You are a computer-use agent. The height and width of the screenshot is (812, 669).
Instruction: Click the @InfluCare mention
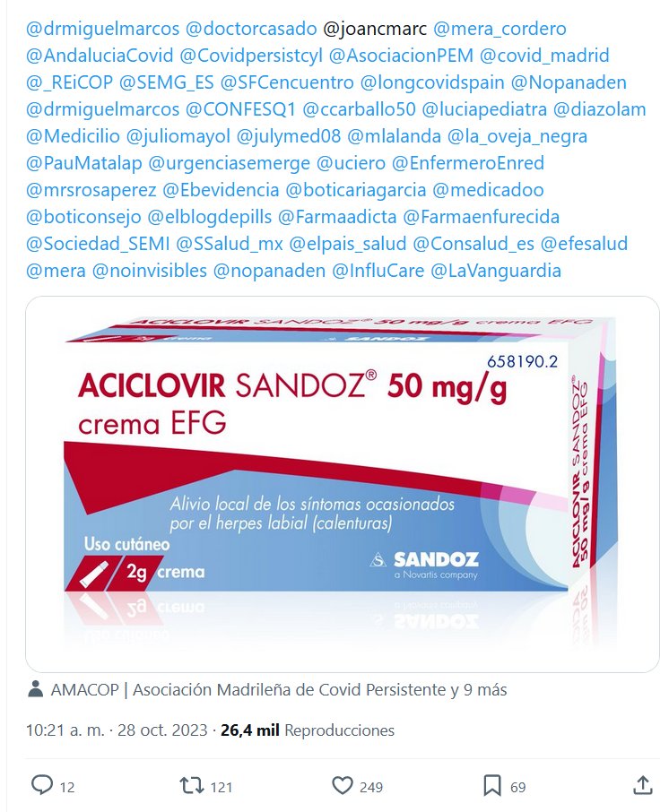(x=378, y=271)
